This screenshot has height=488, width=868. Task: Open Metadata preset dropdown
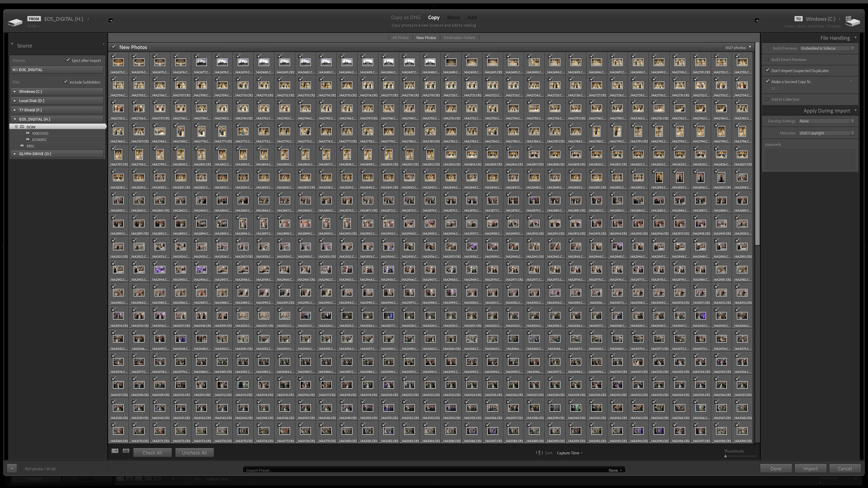pyautogui.click(x=826, y=133)
